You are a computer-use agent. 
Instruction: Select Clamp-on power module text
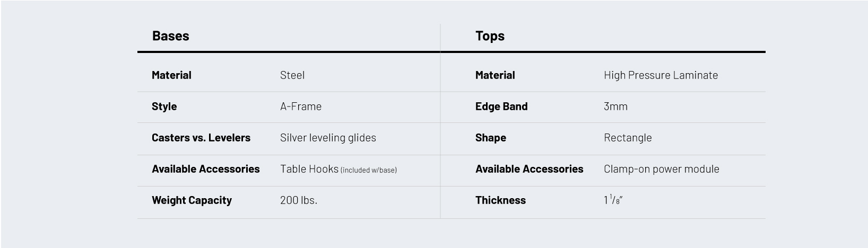tap(662, 169)
